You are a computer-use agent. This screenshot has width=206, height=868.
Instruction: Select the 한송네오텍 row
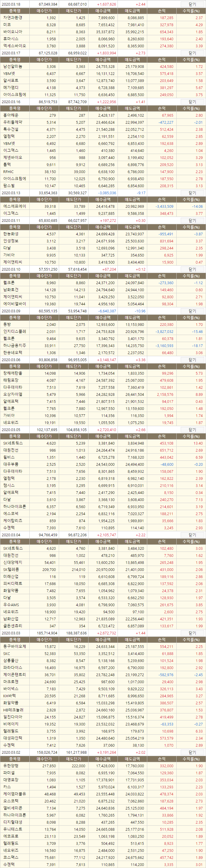click(13, 353)
